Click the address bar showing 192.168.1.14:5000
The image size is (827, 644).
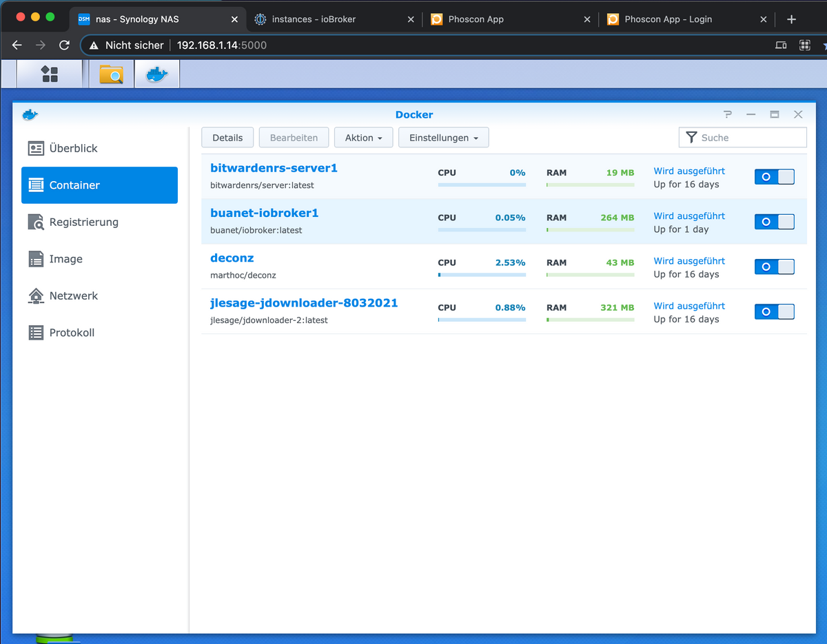click(x=222, y=45)
